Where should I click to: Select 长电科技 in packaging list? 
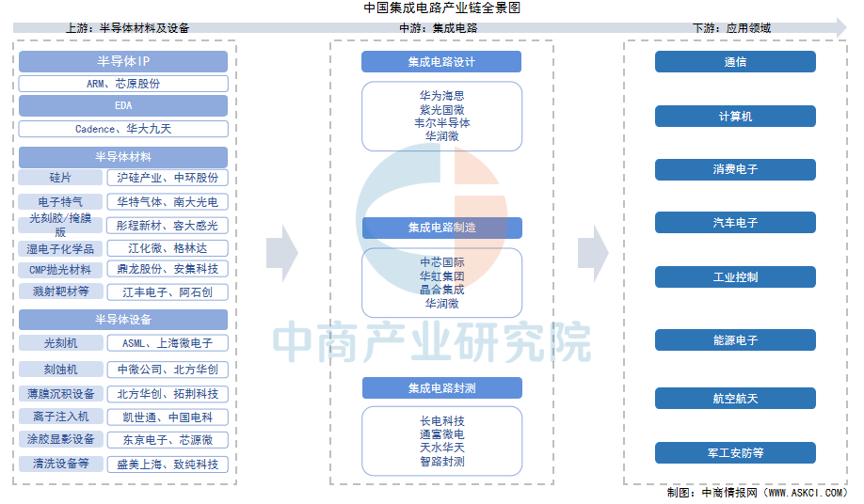pyautogui.click(x=442, y=421)
